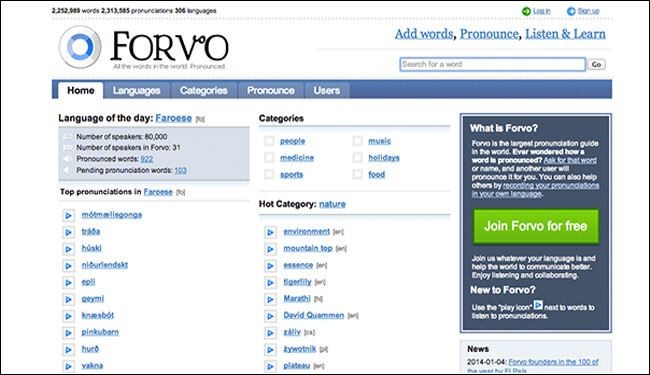650x375 pixels.
Task: Play the tigerlily pronunciation
Action: [x=270, y=283]
